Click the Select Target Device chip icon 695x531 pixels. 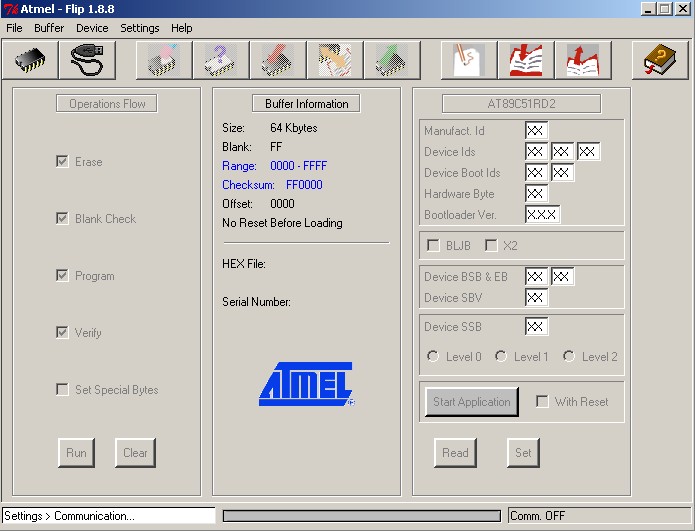34,61
